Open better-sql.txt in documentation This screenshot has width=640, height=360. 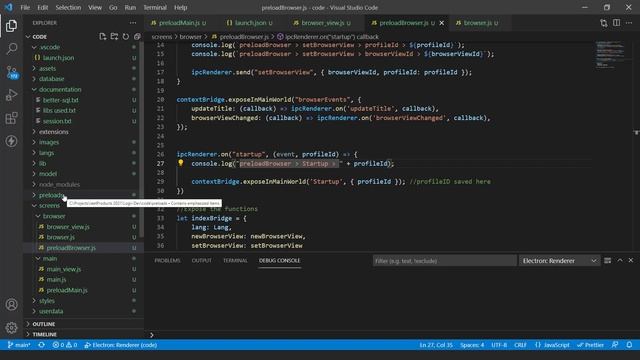(x=60, y=100)
